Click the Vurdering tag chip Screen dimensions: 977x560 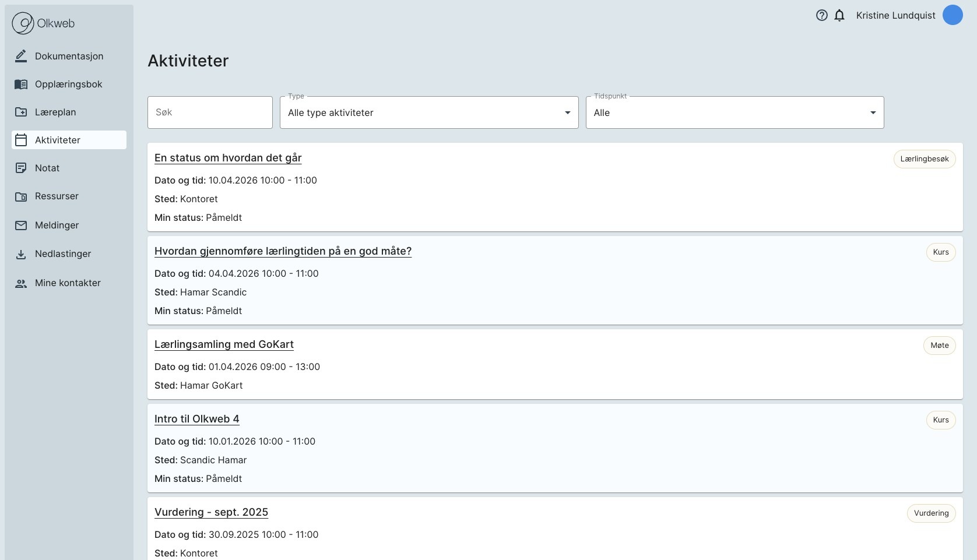pyautogui.click(x=930, y=513)
